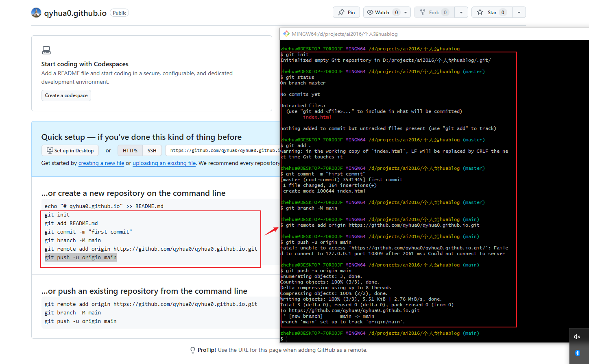Click the Set up in Desktop button
The height and width of the screenshot is (364, 589).
(70, 151)
